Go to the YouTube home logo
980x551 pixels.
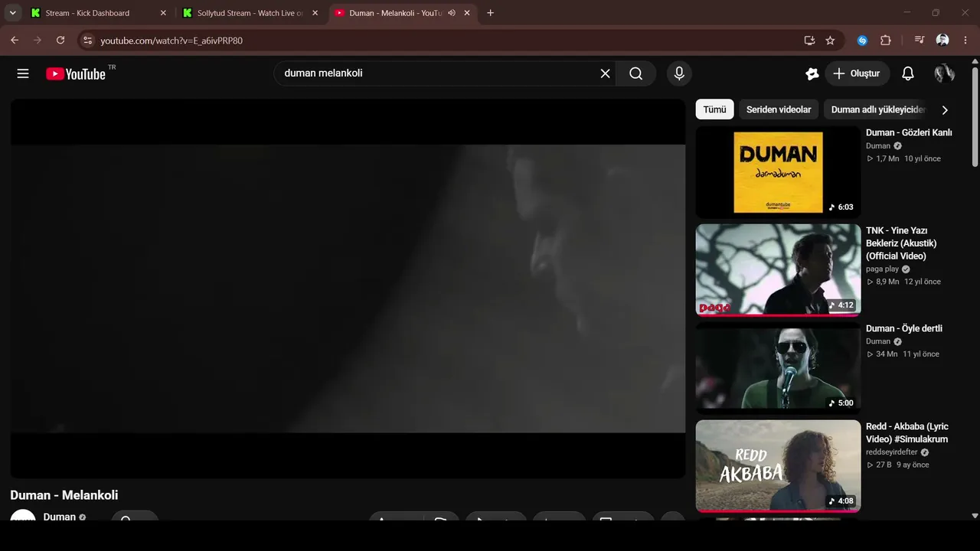click(x=76, y=73)
